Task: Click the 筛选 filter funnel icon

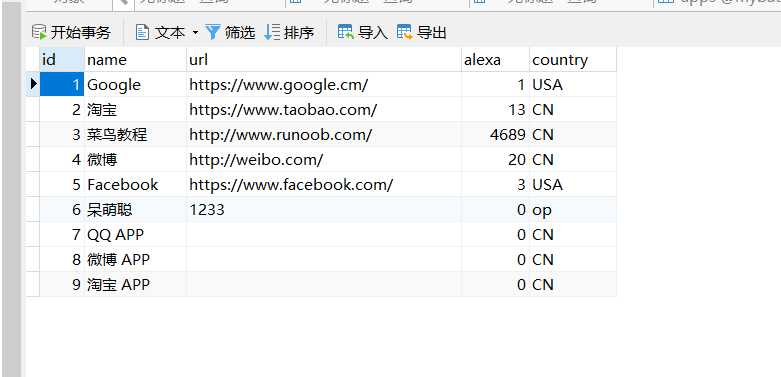Action: point(213,33)
